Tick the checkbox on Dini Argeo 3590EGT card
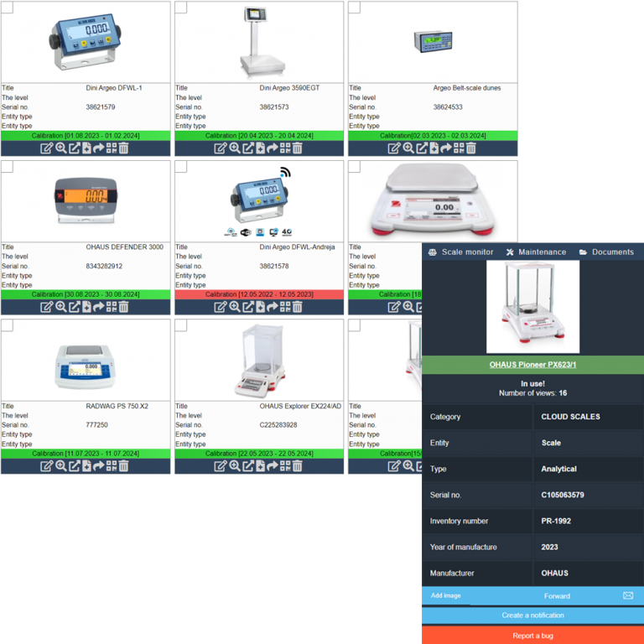This screenshot has height=644, width=644. (x=181, y=7)
